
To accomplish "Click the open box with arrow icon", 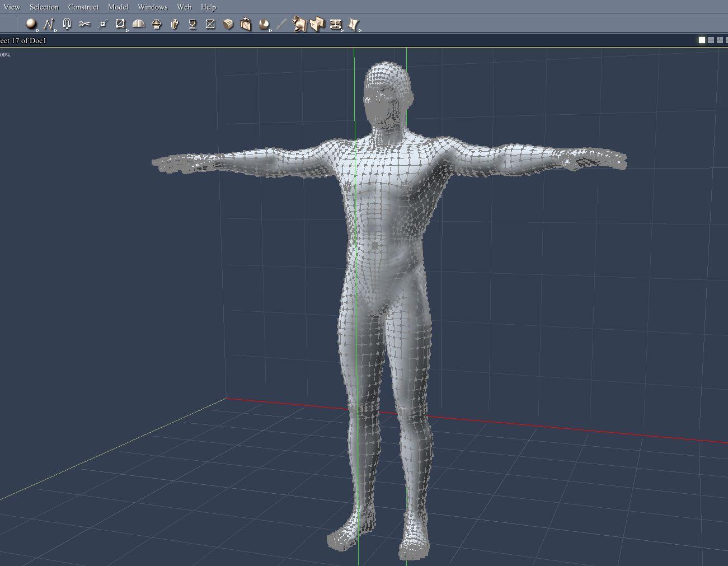I will [246, 24].
